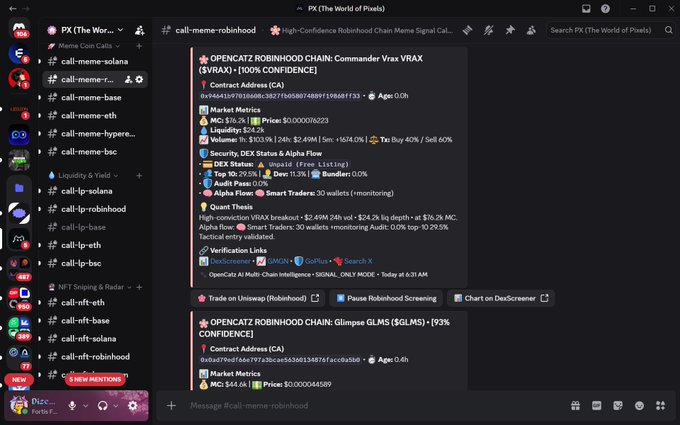This screenshot has height=425, width=680.
Task: Add channel to NFT Sniping & Radar category
Action: (x=139, y=287)
